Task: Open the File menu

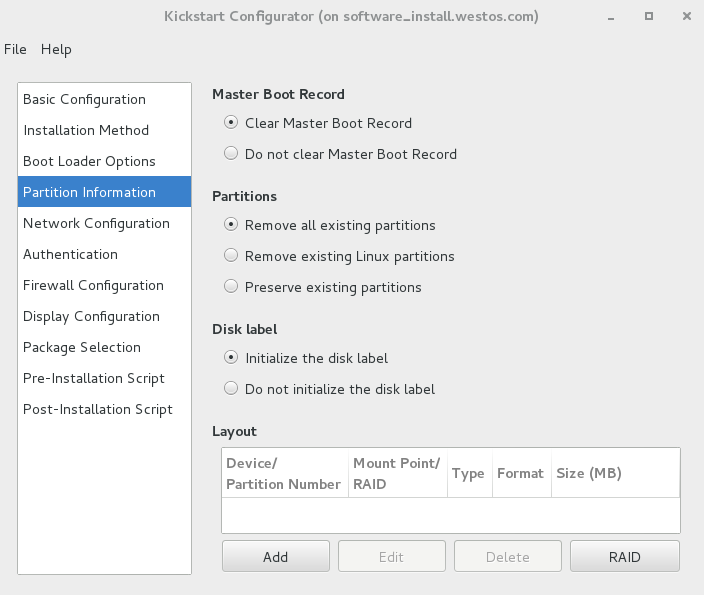Action: 15,49
